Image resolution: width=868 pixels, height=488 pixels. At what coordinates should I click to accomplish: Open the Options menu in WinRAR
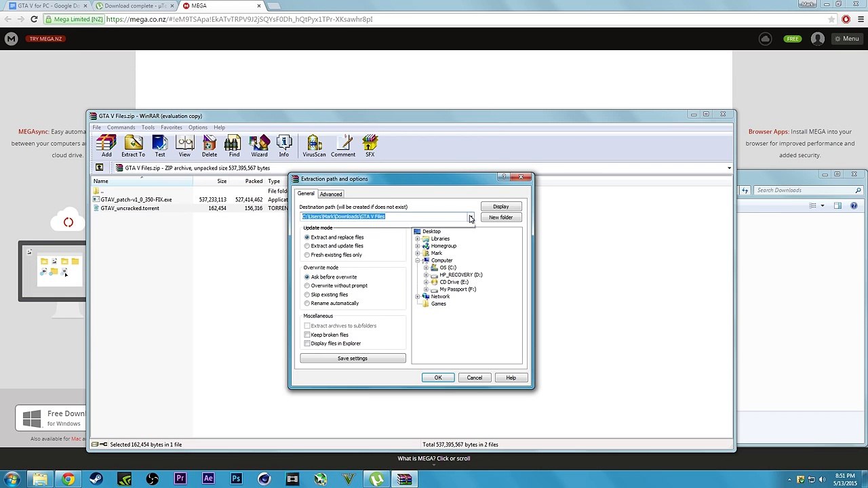coord(198,127)
